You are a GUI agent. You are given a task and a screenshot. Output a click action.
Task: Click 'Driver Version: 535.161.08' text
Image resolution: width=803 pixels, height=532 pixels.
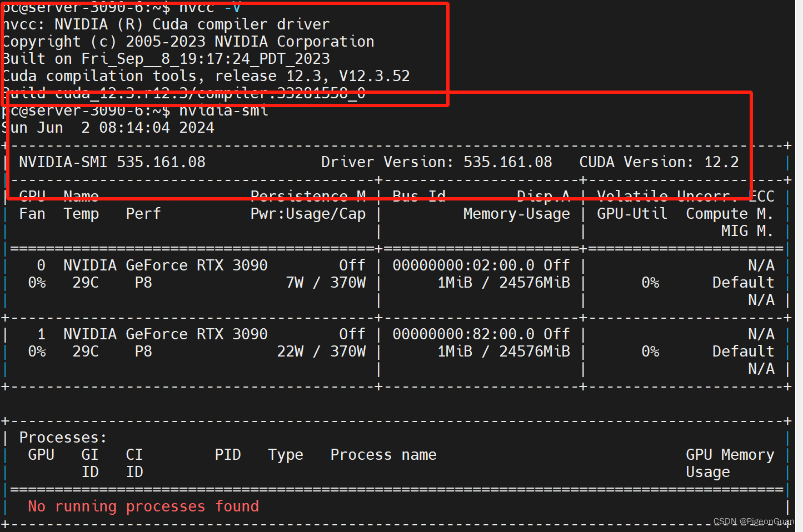tap(437, 162)
